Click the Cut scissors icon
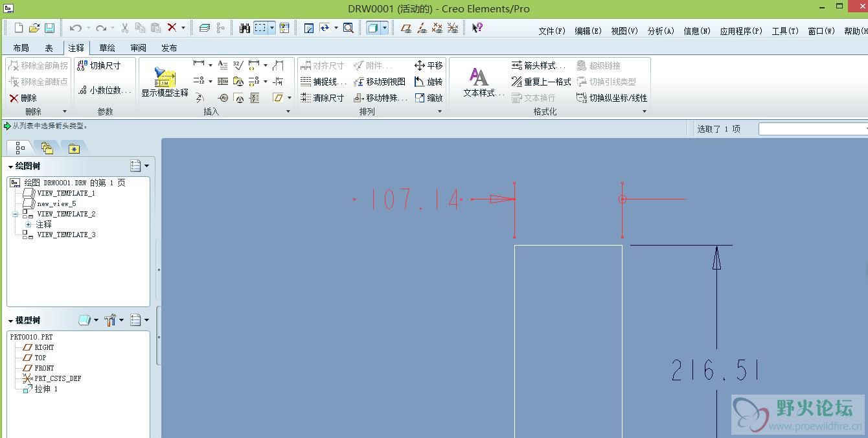The height and width of the screenshot is (438, 868). click(x=124, y=28)
